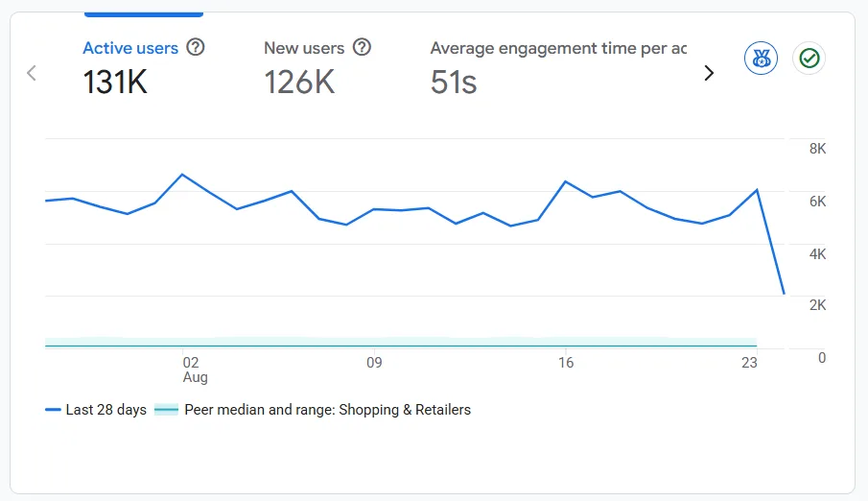Screen dimensions: 868x501
Task: Click the final dropped data point on chart
Action: point(784,293)
